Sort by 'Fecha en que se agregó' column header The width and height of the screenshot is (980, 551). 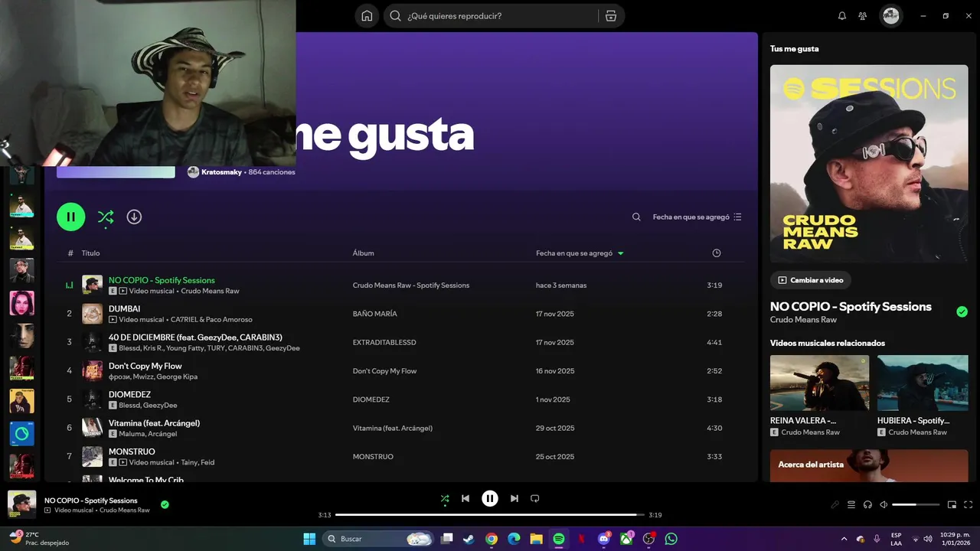pyautogui.click(x=580, y=253)
